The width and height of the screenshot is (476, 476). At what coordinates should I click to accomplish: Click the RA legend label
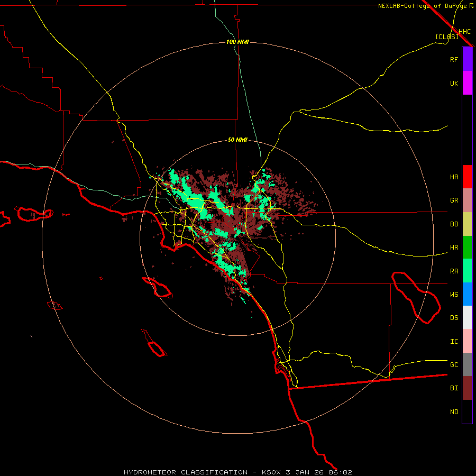click(x=454, y=271)
